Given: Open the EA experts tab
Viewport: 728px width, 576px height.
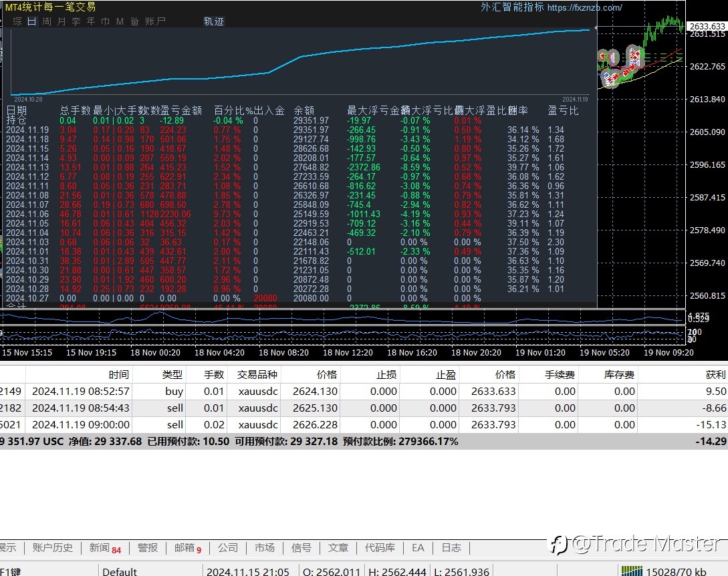Looking at the screenshot, I should [418, 548].
